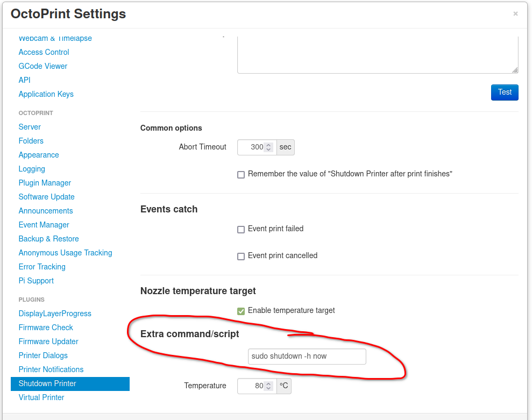The width and height of the screenshot is (532, 420).
Task: Click the Temperature stepper arrows
Action: coord(268,386)
